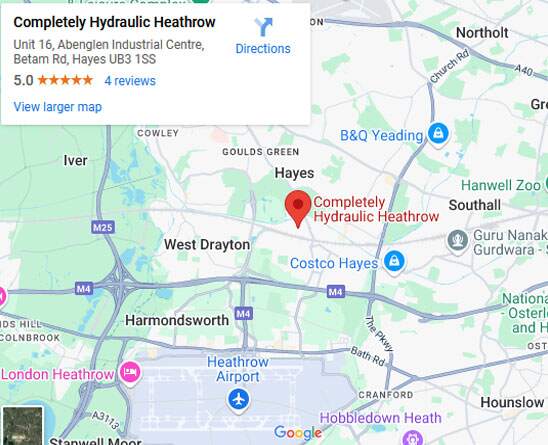Select the Costco Hayes shopping bag icon
The width and height of the screenshot is (548, 445).
[394, 262]
